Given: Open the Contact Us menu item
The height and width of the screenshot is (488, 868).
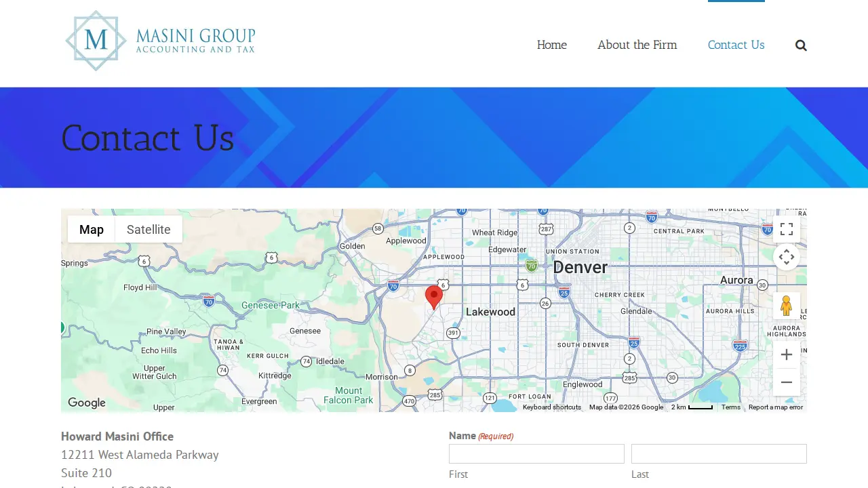Looking at the screenshot, I should (736, 45).
